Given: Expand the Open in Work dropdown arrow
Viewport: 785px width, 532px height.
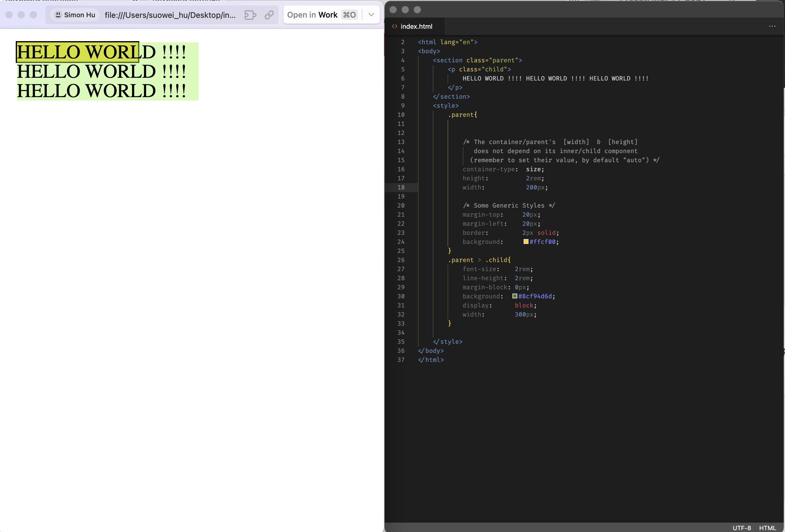Looking at the screenshot, I should click(x=371, y=15).
